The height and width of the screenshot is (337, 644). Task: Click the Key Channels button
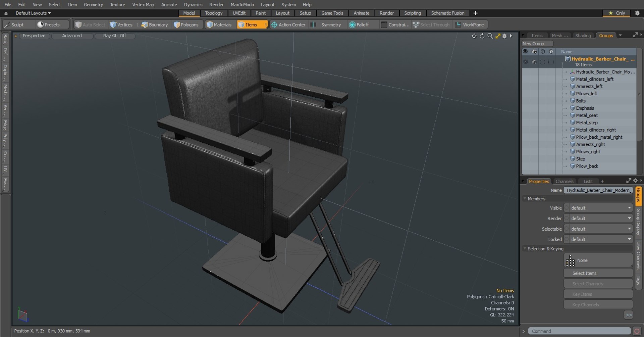tap(598, 305)
